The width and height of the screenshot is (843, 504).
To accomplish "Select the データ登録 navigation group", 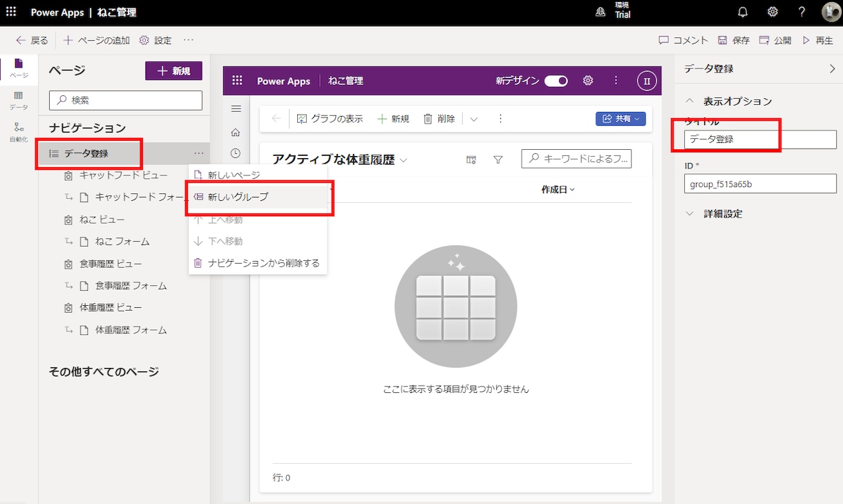I will click(86, 153).
